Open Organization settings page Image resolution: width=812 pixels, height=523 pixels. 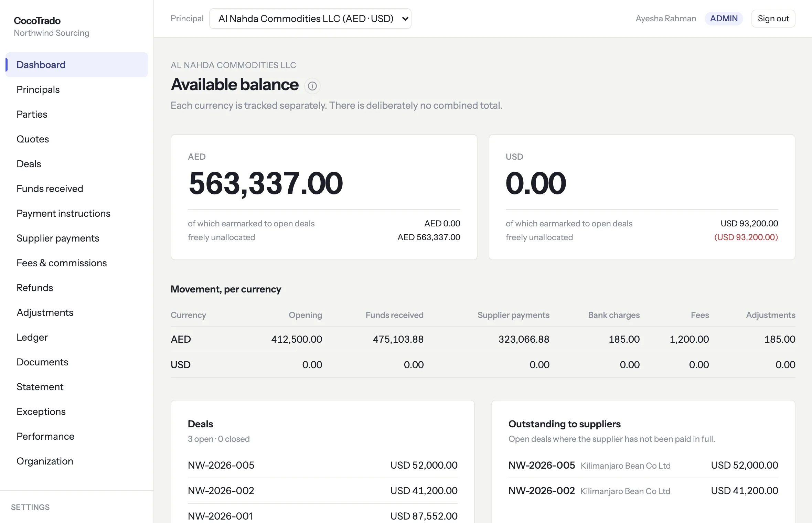[x=77, y=461]
